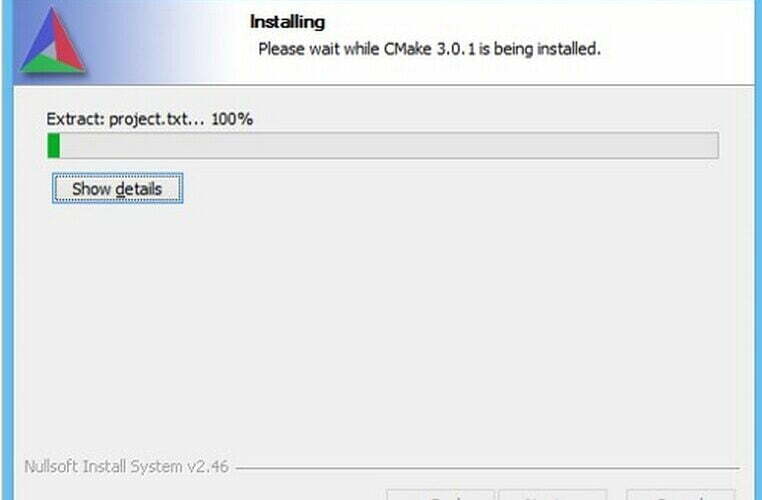Click the red facet of CMake logo
Viewport: 762px width, 500px height.
[x=67, y=40]
